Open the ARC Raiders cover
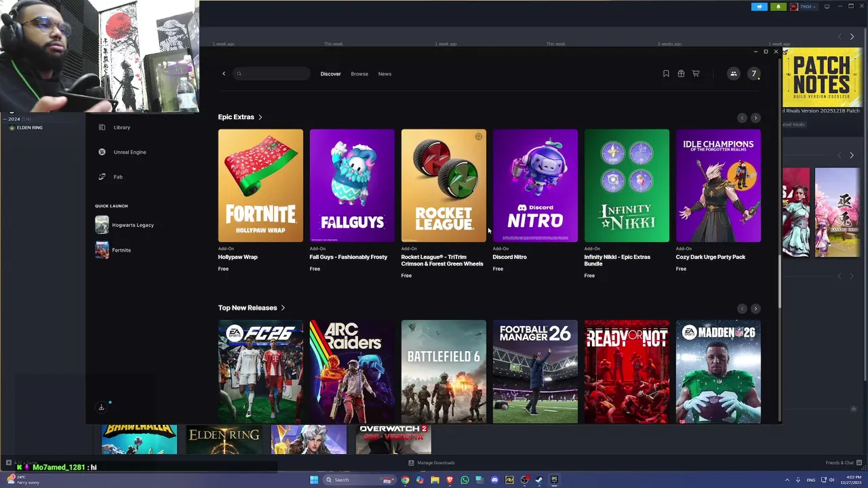868x488 pixels. [352, 371]
